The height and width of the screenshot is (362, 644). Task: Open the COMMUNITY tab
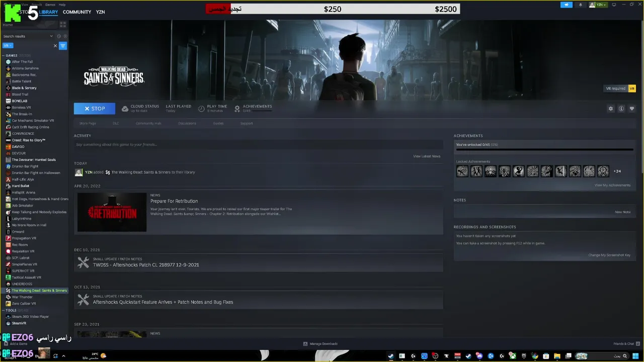(77, 12)
